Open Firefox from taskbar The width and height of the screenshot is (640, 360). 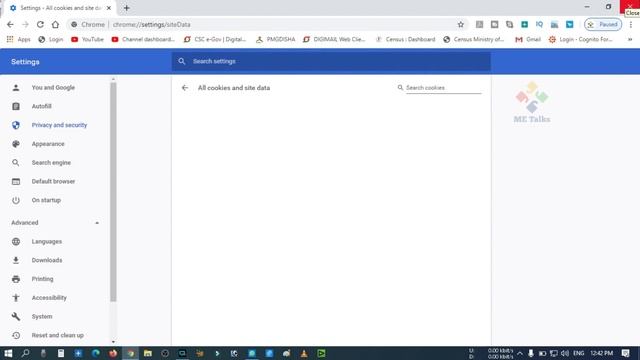[113, 353]
